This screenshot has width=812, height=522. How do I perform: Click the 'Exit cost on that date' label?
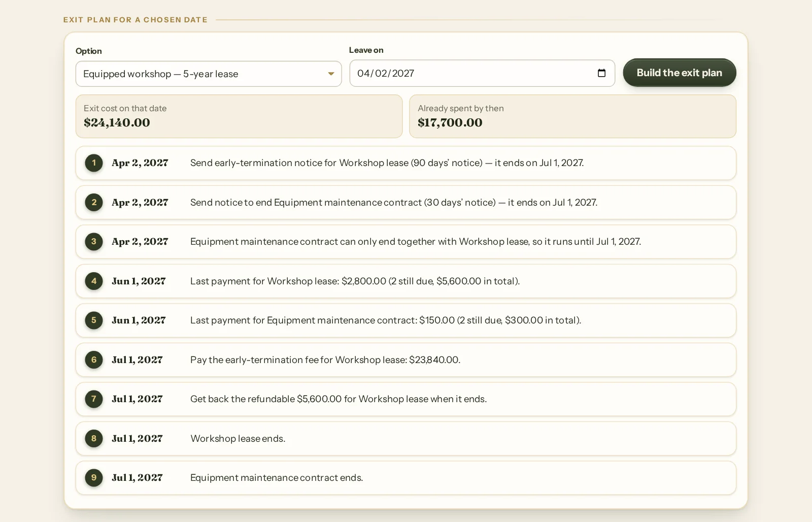point(125,108)
